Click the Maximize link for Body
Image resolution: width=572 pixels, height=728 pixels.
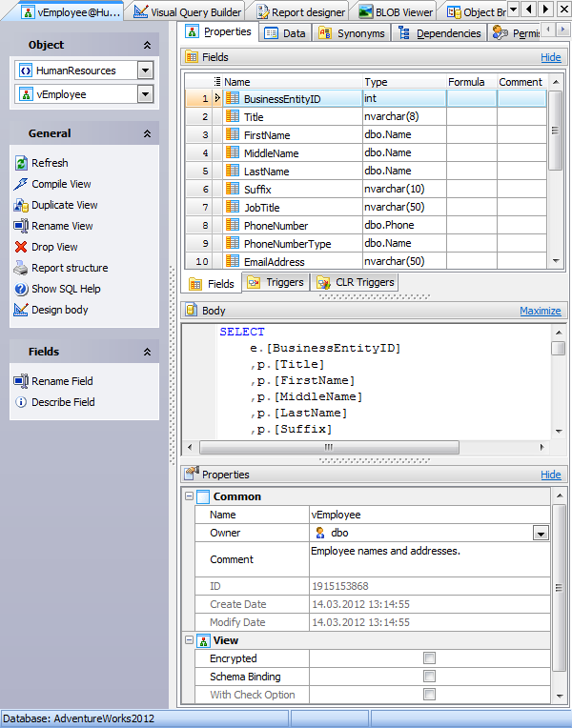click(x=540, y=311)
